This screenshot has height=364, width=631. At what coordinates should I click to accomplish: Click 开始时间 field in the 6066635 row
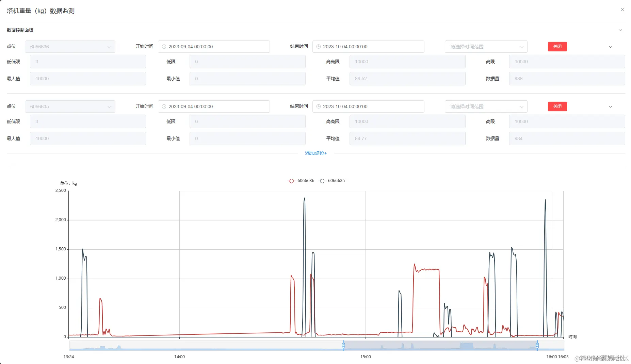click(x=214, y=106)
